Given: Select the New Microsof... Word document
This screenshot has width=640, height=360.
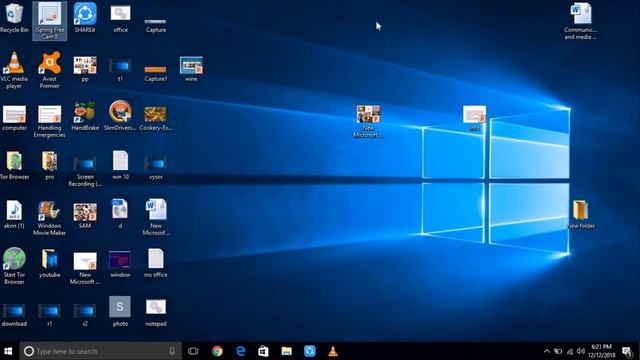Looking at the screenshot, I should (x=156, y=217).
